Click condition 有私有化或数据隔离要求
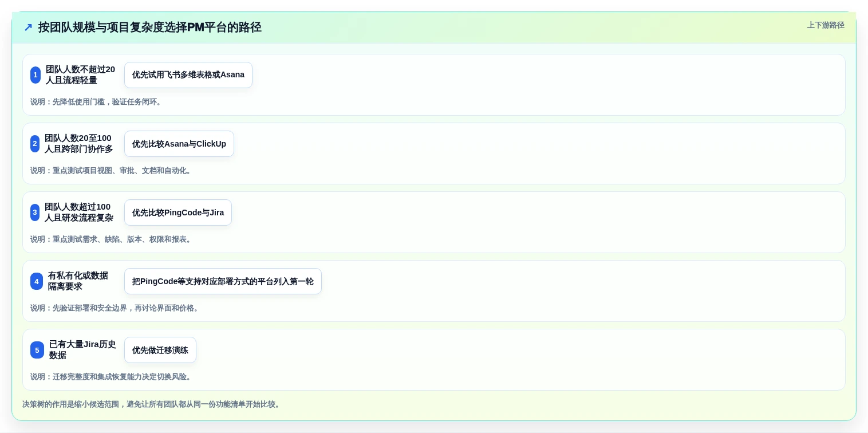Viewport: 868px width, 433px height. 78,281
